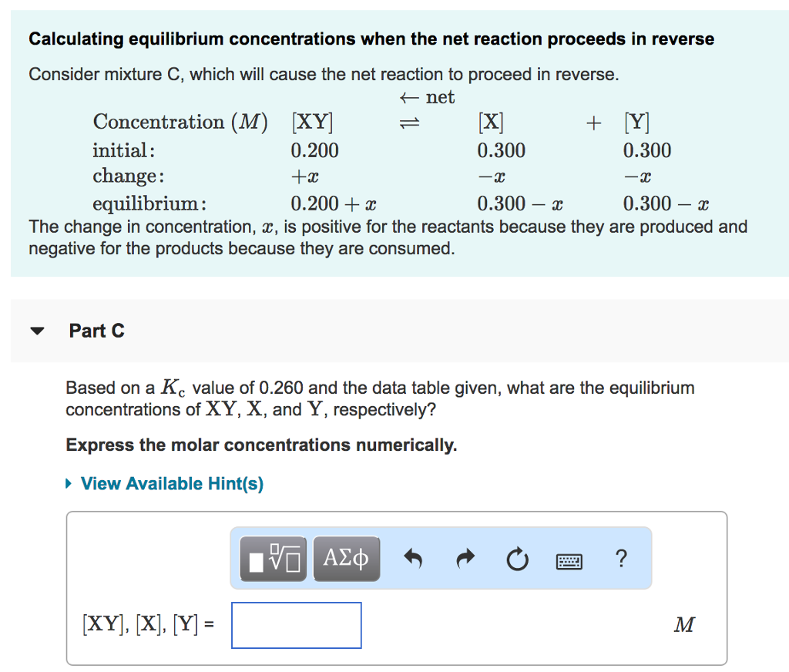Show the keyboard shortcuts panel
The image size is (789, 672).
(x=568, y=560)
